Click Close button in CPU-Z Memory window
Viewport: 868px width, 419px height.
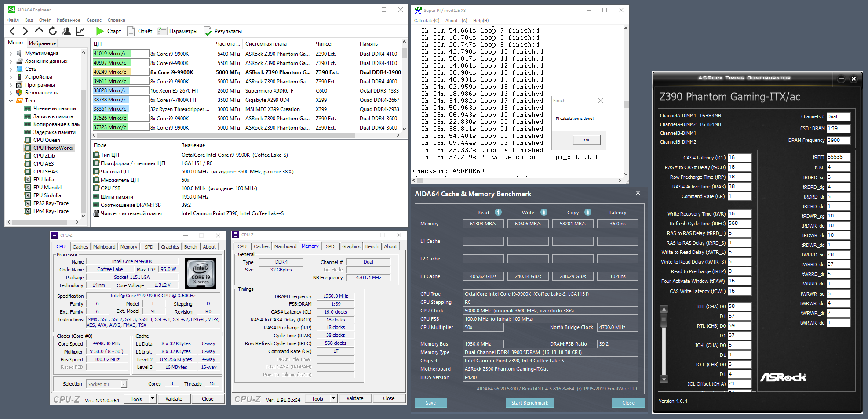[x=389, y=398]
